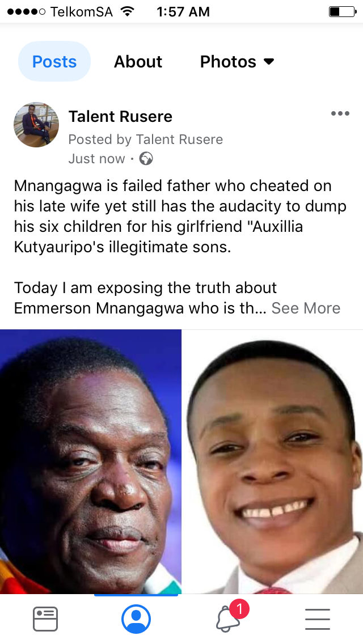Tap the battery indicator icon
The width and height of the screenshot is (363, 644).
click(343, 11)
